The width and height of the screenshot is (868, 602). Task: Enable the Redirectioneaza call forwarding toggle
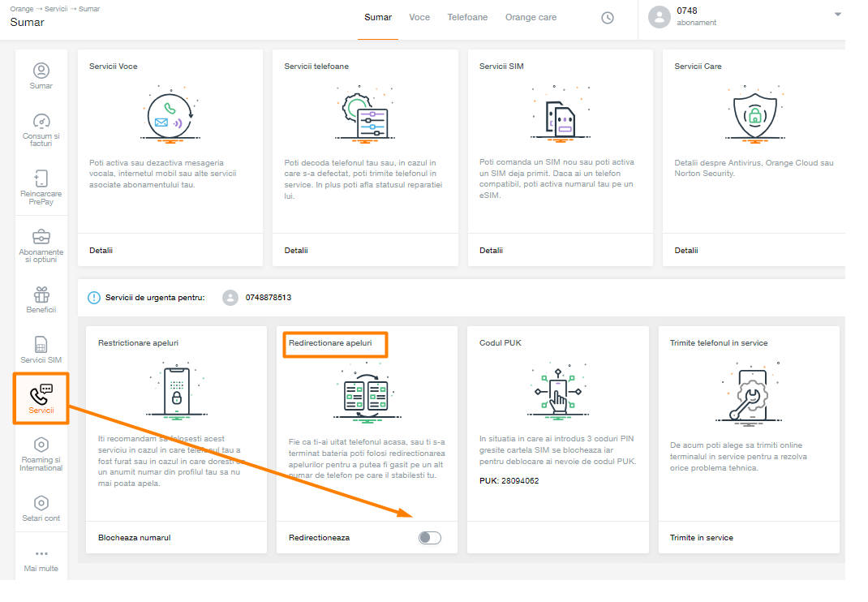[x=430, y=537]
